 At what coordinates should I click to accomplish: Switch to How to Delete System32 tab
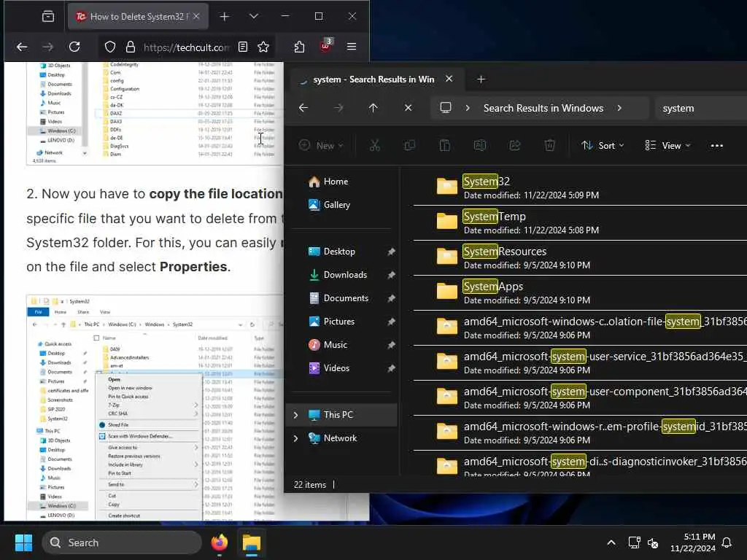138,17
